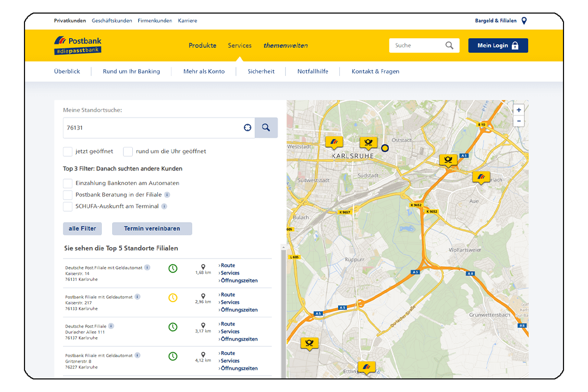Open the themenwelten menu

285,45
